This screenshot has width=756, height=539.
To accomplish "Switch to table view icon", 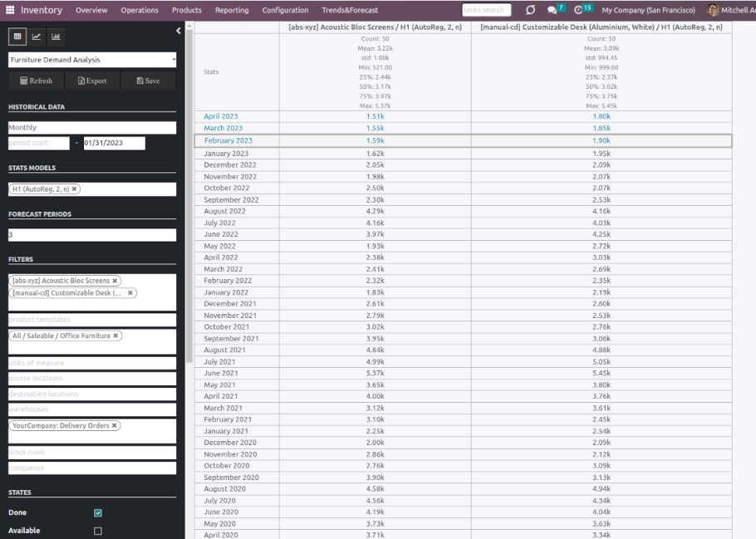I will [x=17, y=37].
